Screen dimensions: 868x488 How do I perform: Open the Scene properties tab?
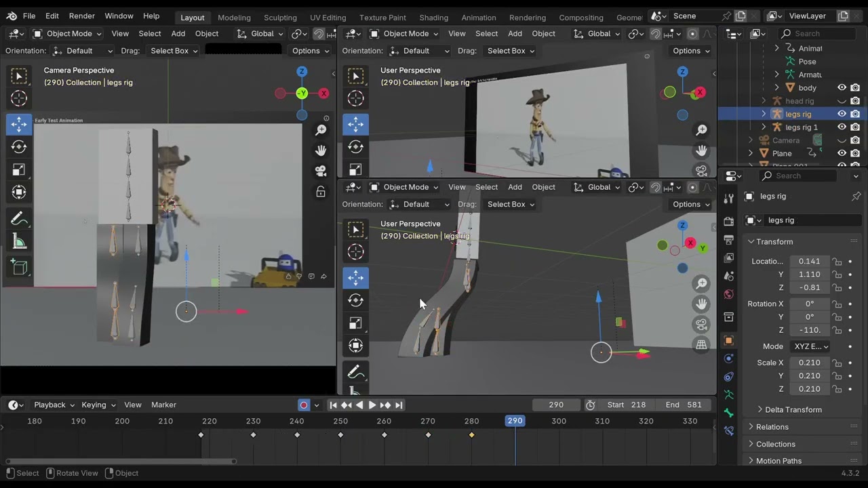pyautogui.click(x=729, y=276)
